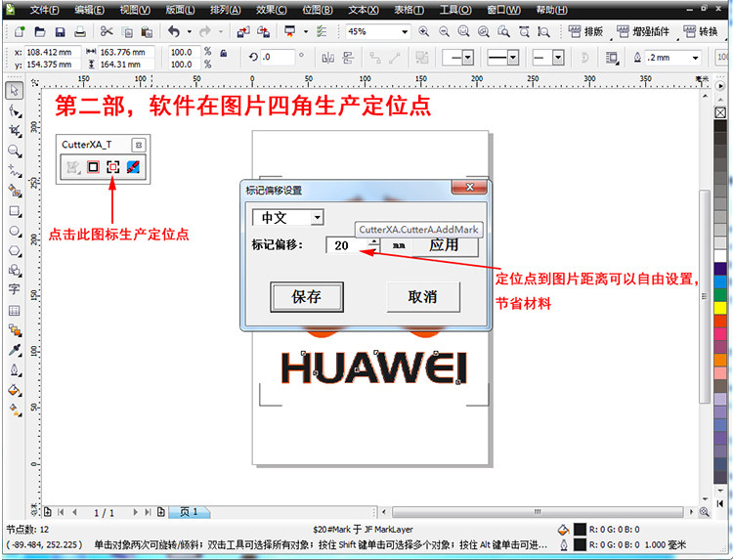Go to the next page arrow
The height and width of the screenshot is (560, 733).
coord(136,512)
